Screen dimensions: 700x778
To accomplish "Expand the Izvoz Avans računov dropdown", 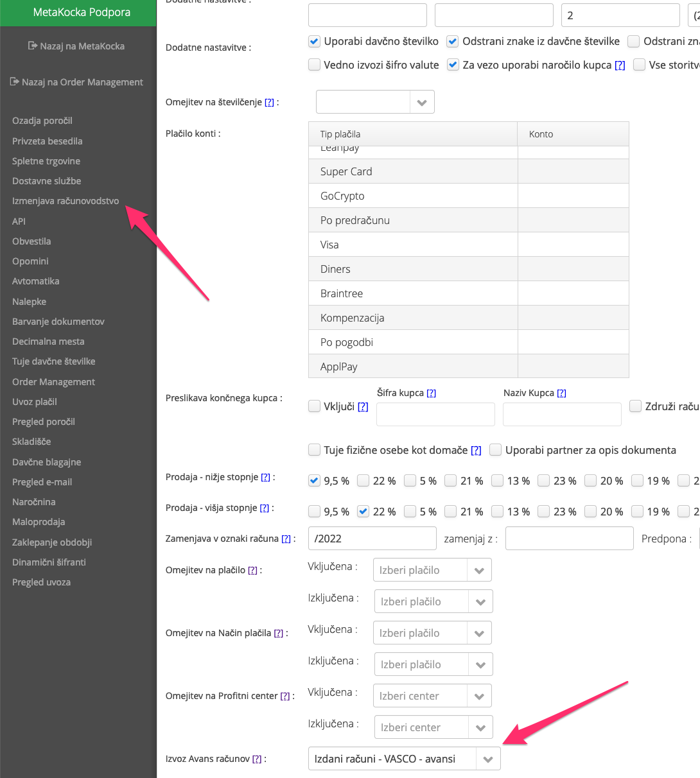I will point(405,759).
